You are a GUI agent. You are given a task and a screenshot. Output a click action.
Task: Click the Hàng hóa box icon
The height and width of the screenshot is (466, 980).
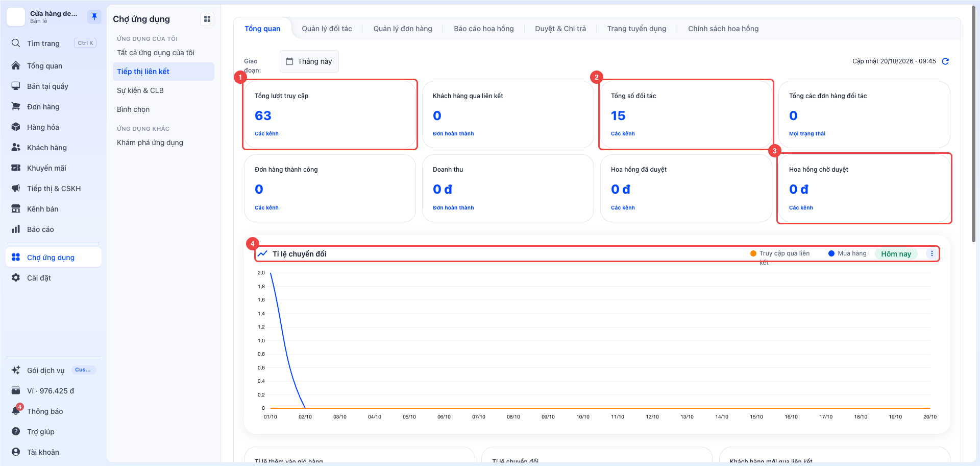[x=16, y=127]
